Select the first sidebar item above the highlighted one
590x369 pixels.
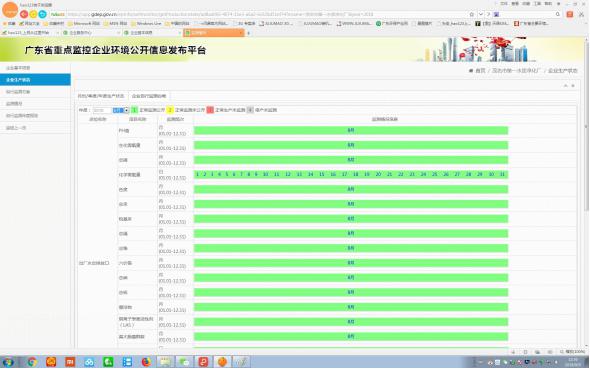[x=35, y=68]
